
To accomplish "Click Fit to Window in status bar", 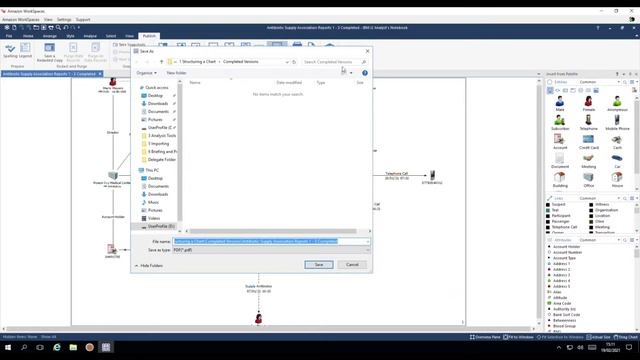I will click(518, 337).
